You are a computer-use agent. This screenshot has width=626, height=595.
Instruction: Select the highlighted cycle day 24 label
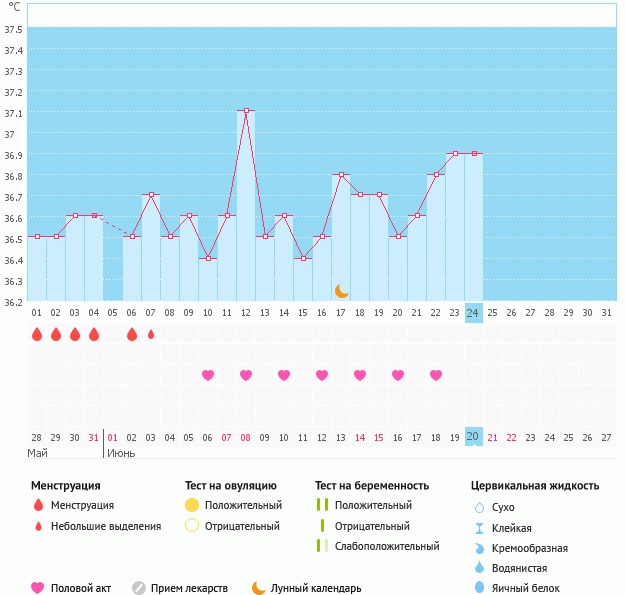(x=473, y=312)
